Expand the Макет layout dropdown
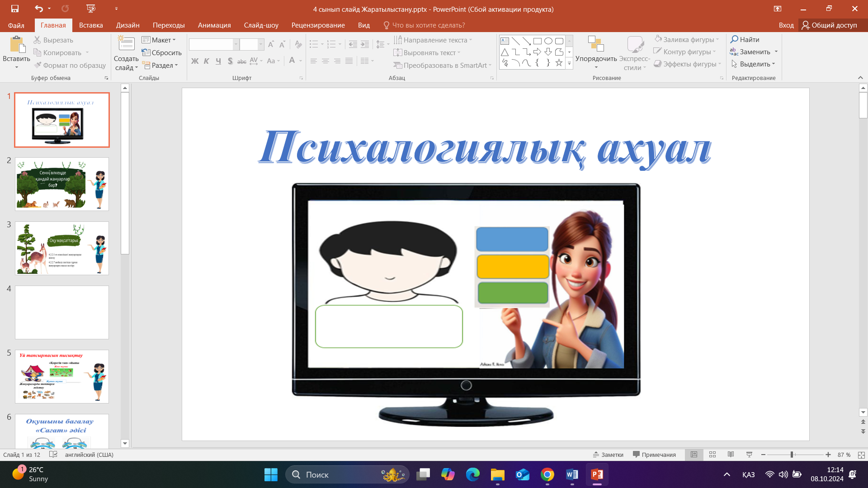The height and width of the screenshot is (488, 868). (x=159, y=40)
